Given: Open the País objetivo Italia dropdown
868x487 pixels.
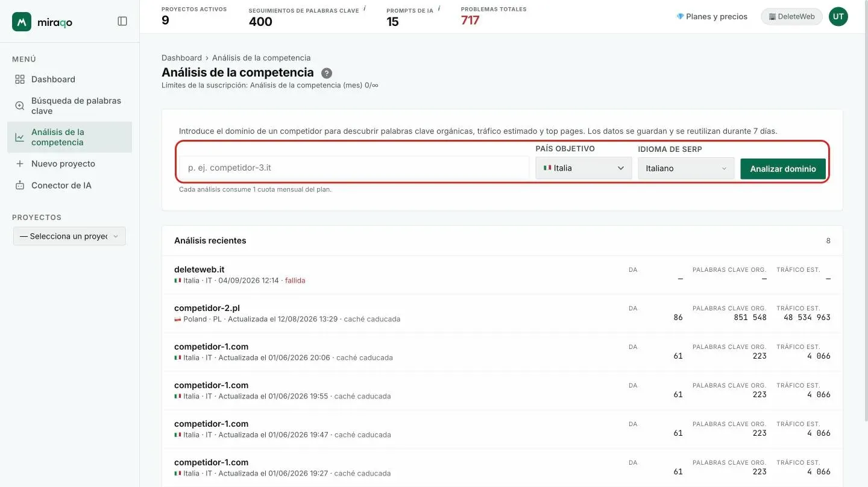Looking at the screenshot, I should (x=583, y=168).
